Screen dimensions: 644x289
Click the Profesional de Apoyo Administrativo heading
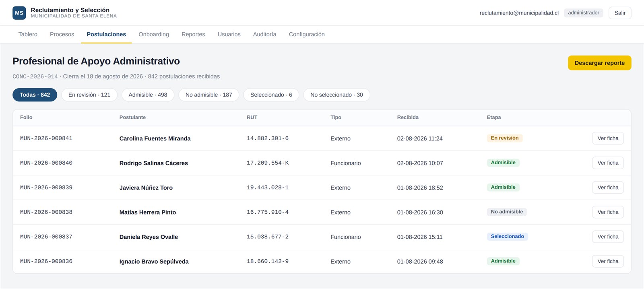click(x=96, y=61)
